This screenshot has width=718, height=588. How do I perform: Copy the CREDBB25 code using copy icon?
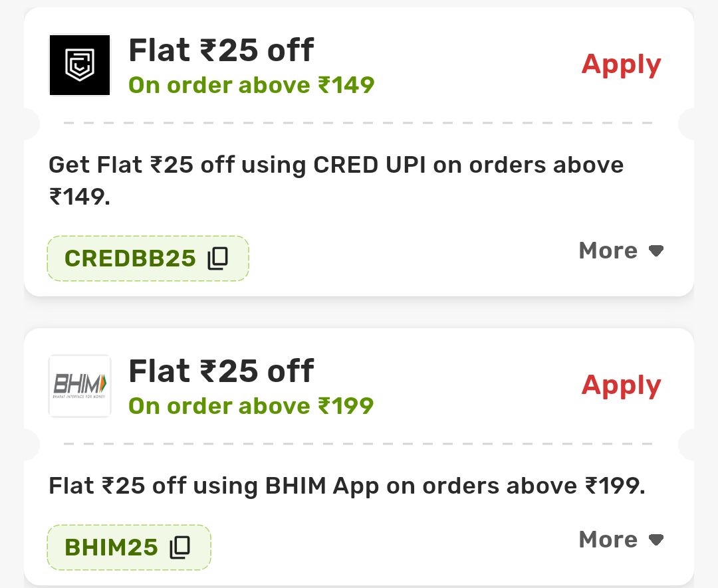tap(217, 258)
